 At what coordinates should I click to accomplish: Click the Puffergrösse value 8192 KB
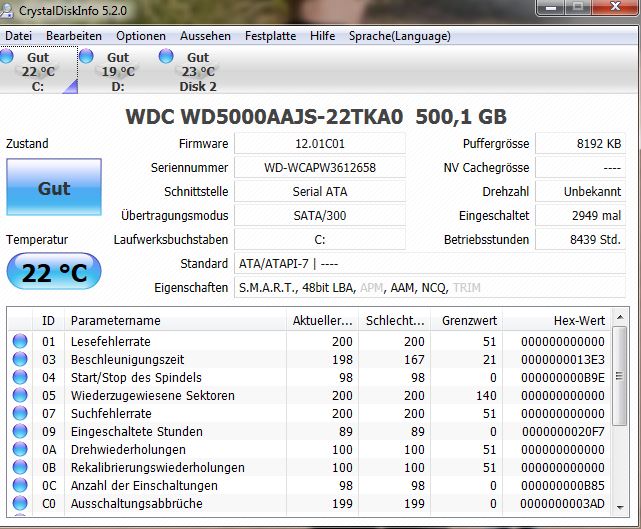tap(580, 143)
